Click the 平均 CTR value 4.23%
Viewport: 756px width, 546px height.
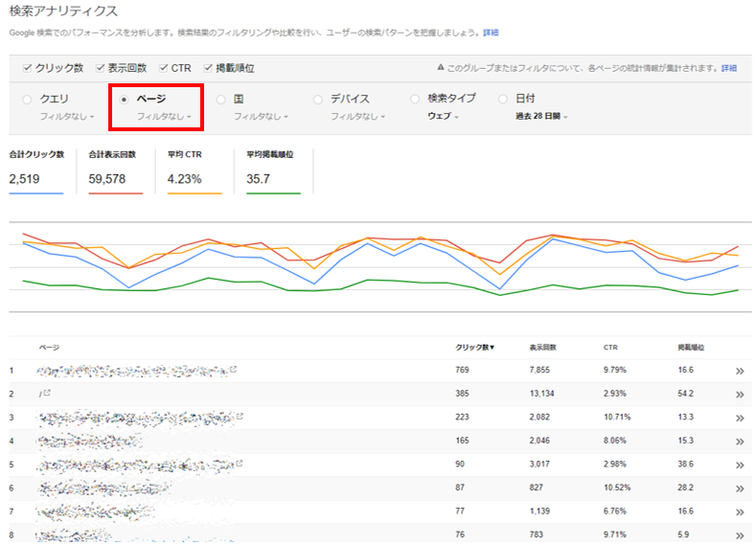pyautogui.click(x=184, y=179)
